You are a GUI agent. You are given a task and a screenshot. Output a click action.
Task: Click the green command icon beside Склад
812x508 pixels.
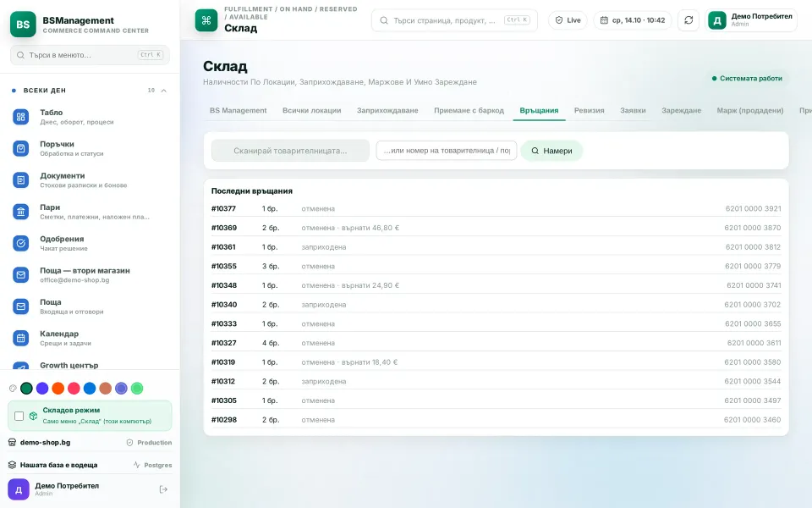[x=206, y=20]
